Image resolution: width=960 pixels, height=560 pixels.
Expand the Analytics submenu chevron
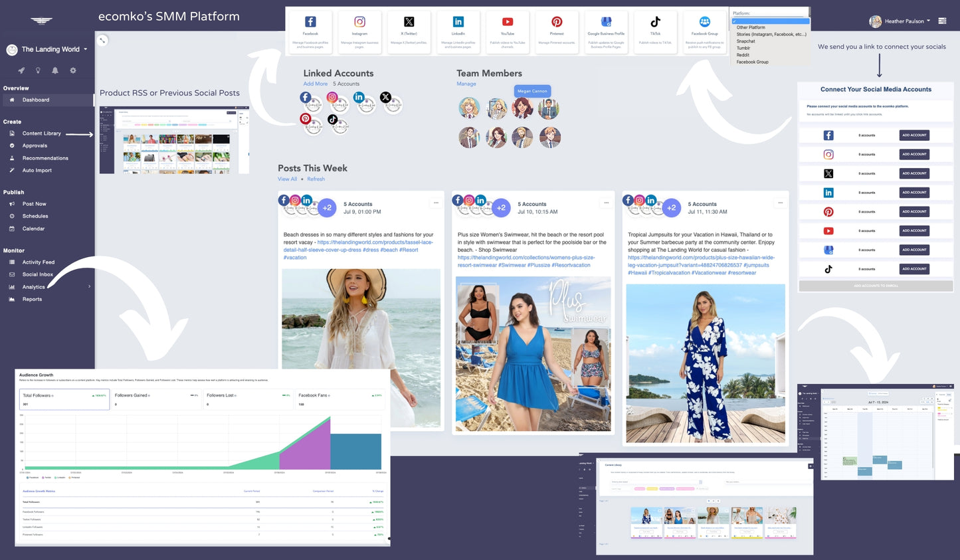coord(89,287)
